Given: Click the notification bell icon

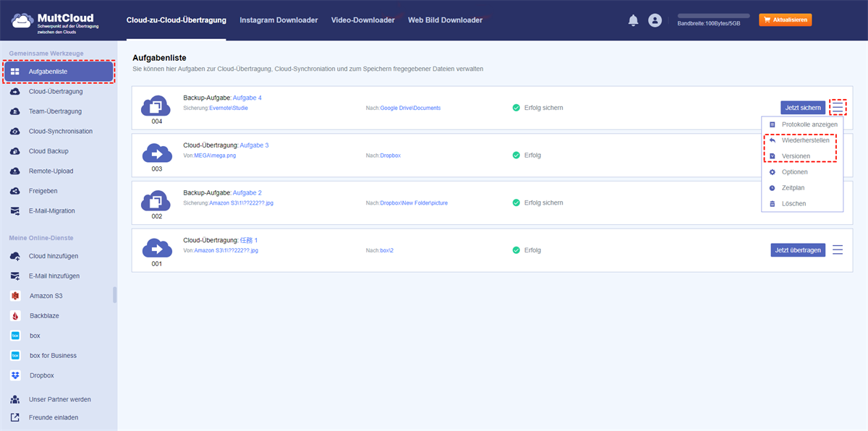Looking at the screenshot, I should pyautogui.click(x=633, y=20).
